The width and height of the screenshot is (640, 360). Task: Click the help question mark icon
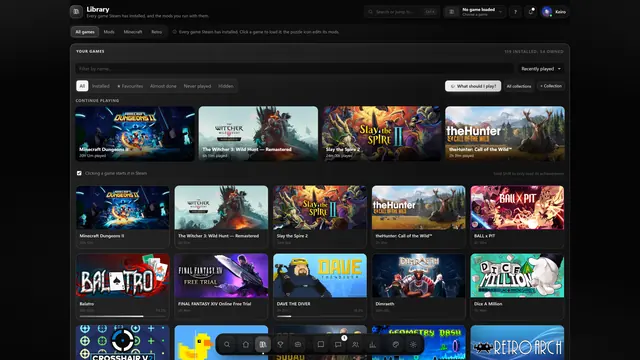point(515,12)
